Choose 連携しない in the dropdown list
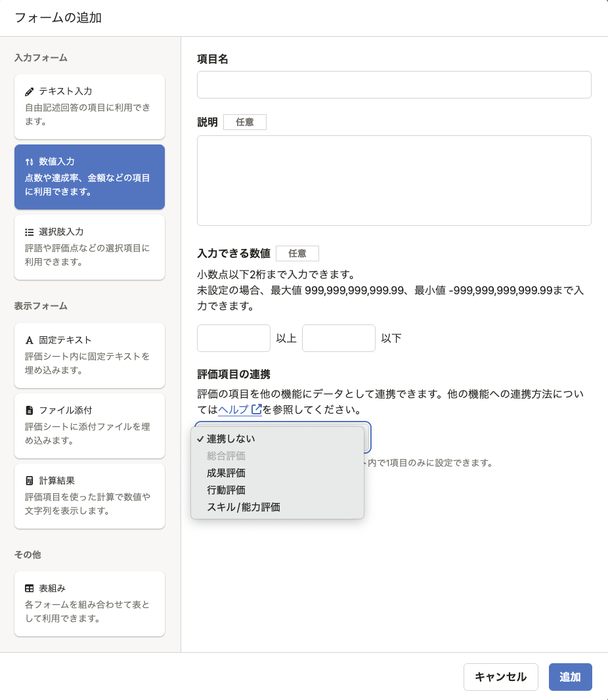The width and height of the screenshot is (608, 700). click(230, 439)
